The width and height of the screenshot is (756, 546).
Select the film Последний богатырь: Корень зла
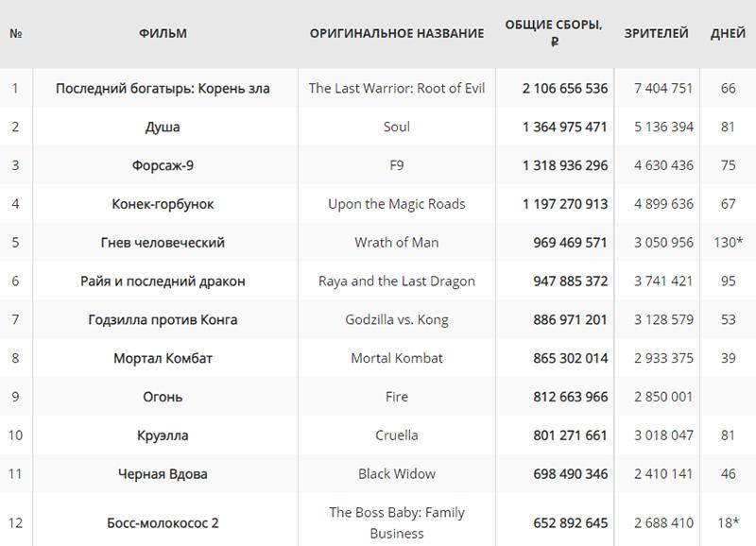click(163, 88)
